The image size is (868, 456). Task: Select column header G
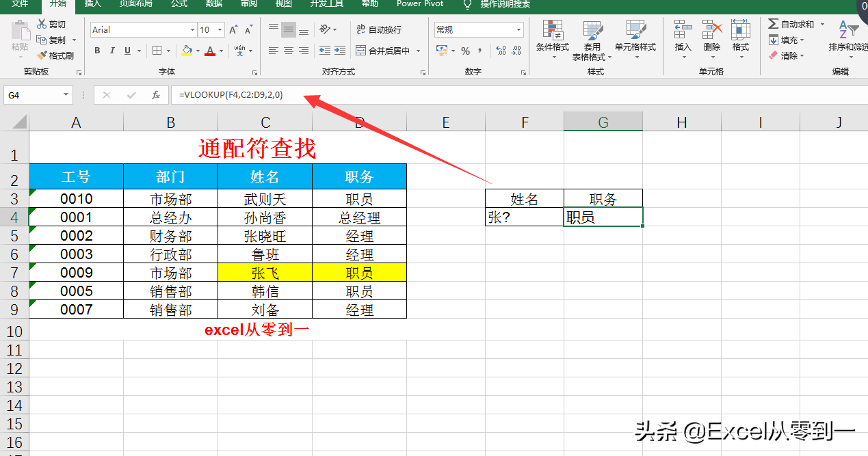click(603, 122)
